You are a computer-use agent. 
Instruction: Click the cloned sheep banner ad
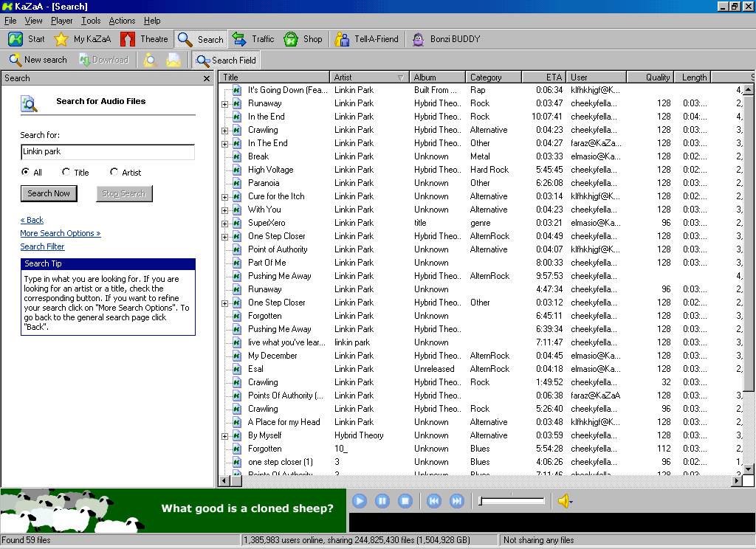point(173,510)
